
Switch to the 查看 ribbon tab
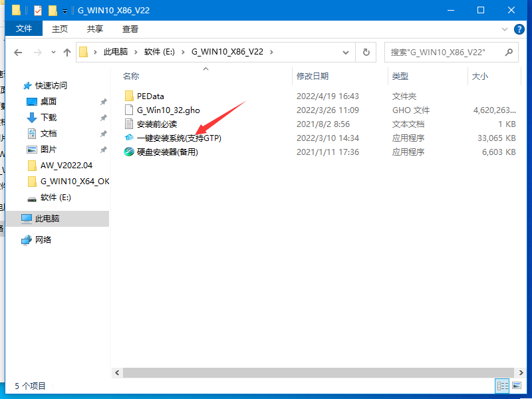pos(130,29)
